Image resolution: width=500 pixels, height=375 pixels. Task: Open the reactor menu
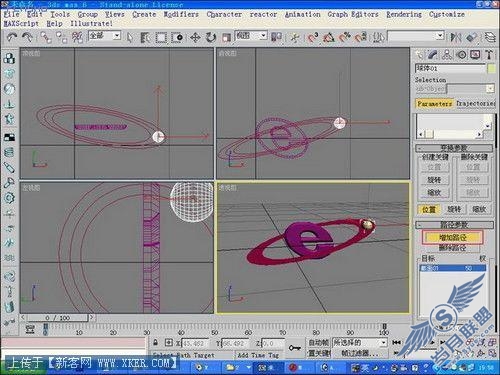pyautogui.click(x=263, y=14)
